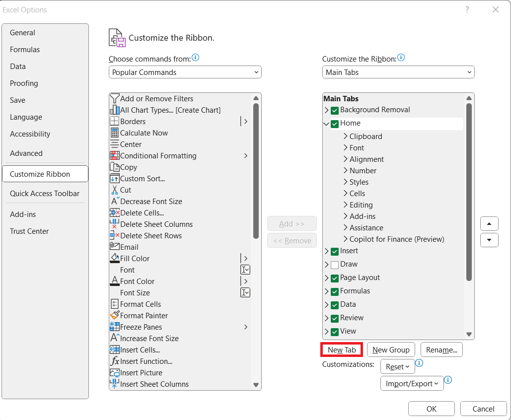Click the Rename button
511x420 pixels.
(x=441, y=350)
